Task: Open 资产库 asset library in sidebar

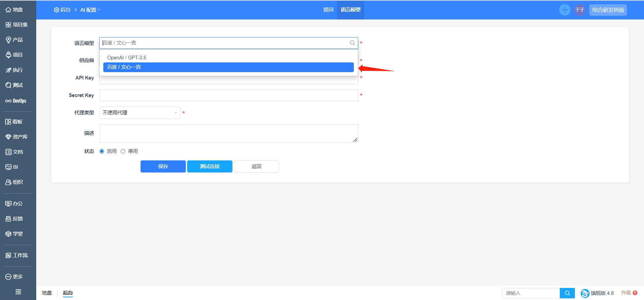Action: click(17, 137)
